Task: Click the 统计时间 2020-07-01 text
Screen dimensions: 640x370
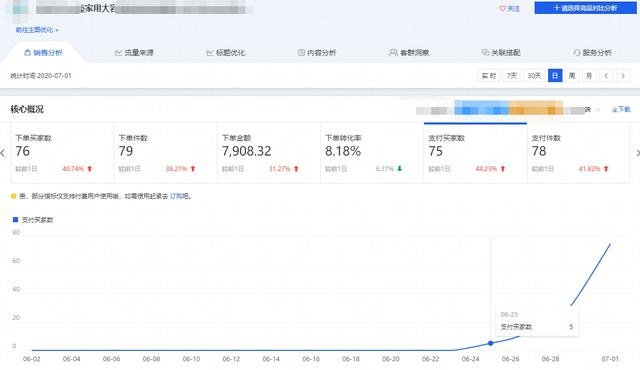Action: (41, 75)
